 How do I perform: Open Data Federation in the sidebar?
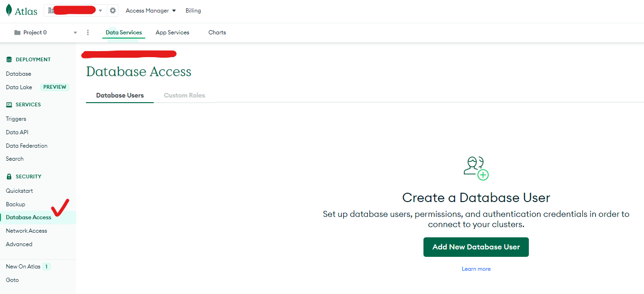click(x=26, y=146)
